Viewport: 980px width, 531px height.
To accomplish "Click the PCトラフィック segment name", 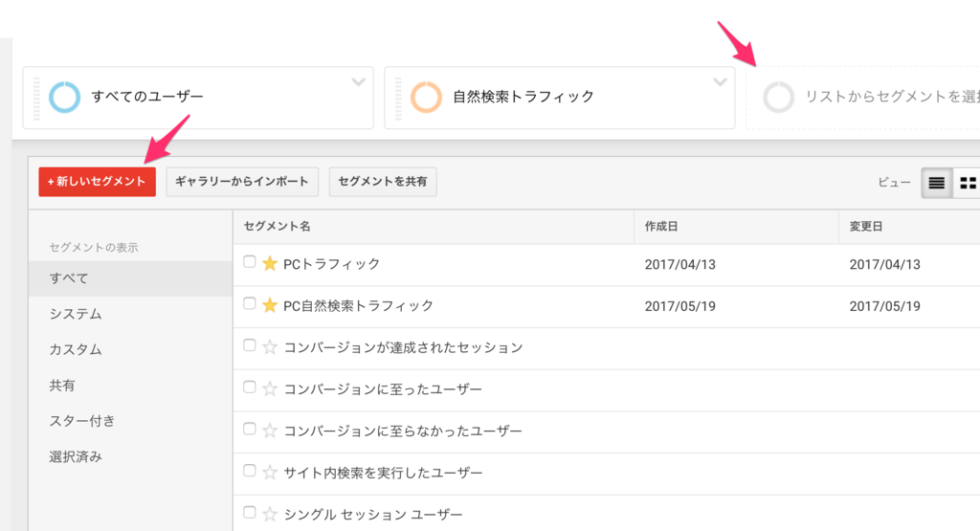I will coord(331,264).
